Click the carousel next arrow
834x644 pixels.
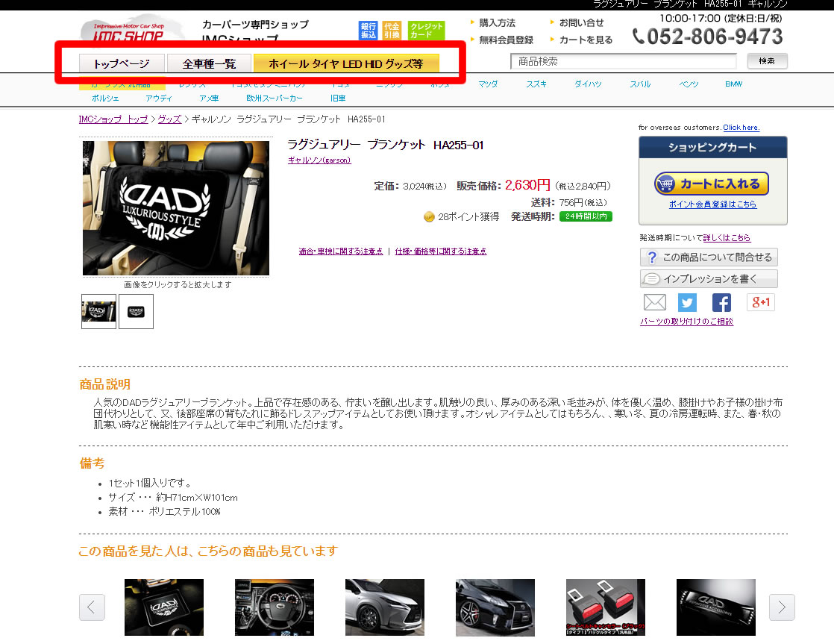pos(782,607)
